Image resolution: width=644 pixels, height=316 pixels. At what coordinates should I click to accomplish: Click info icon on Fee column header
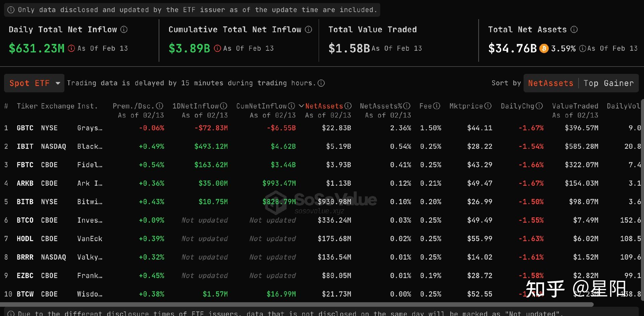click(436, 106)
